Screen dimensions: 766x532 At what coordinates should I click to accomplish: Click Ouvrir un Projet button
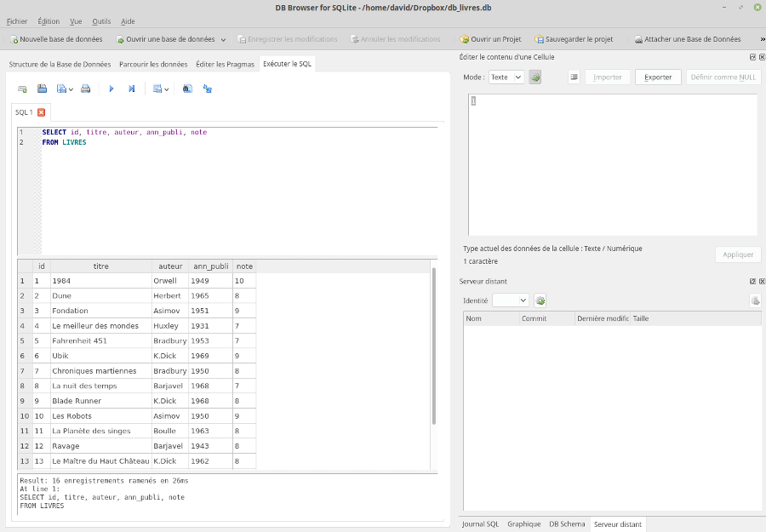(490, 39)
